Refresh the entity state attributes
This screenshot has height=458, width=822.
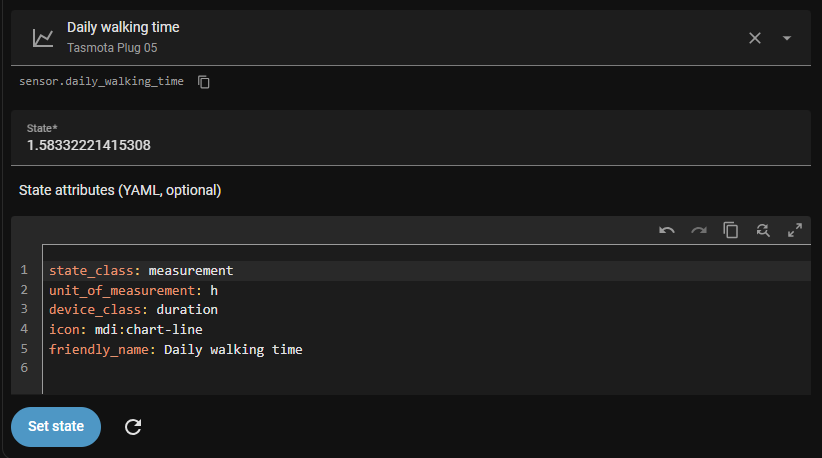(x=133, y=427)
